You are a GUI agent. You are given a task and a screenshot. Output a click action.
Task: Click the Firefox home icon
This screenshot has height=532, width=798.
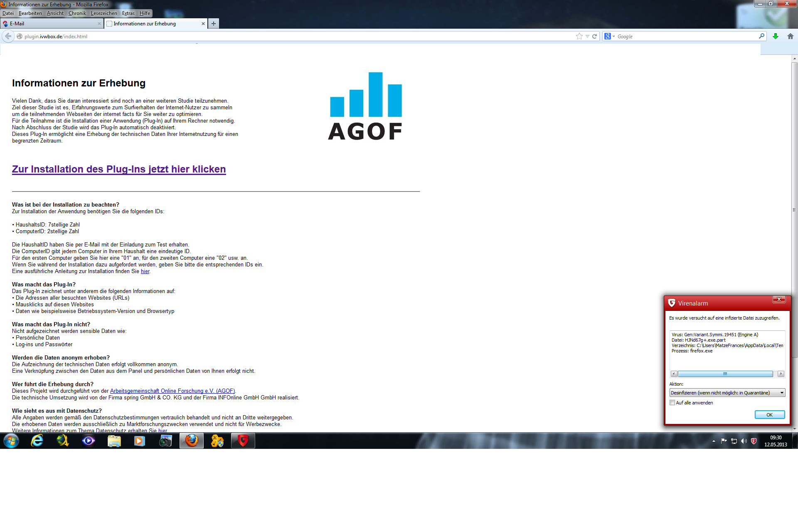pyautogui.click(x=790, y=37)
